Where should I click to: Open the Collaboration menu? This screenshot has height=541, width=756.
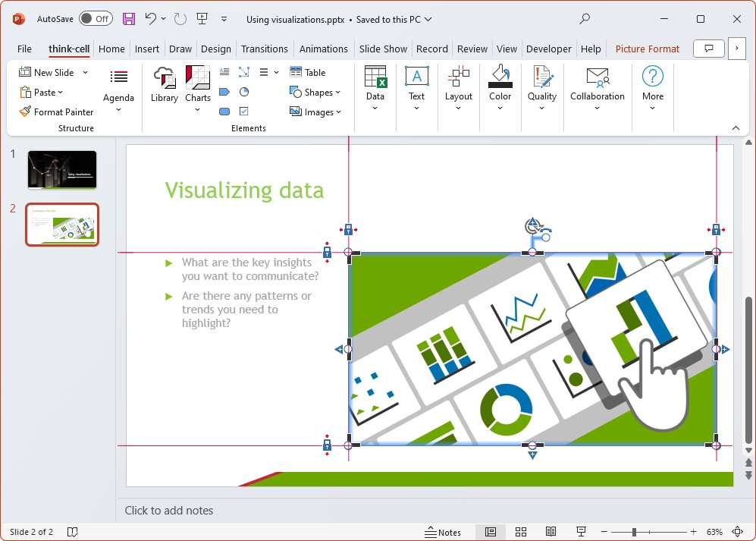click(x=598, y=88)
